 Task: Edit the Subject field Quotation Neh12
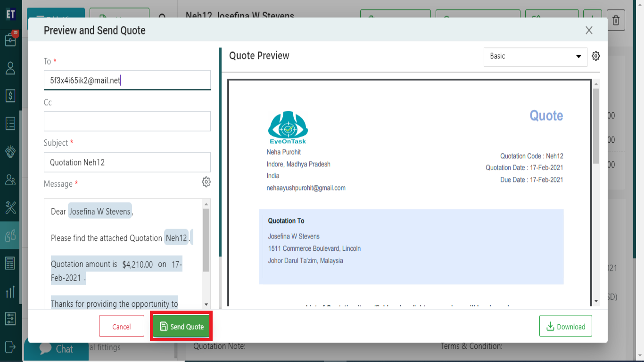[127, 162]
